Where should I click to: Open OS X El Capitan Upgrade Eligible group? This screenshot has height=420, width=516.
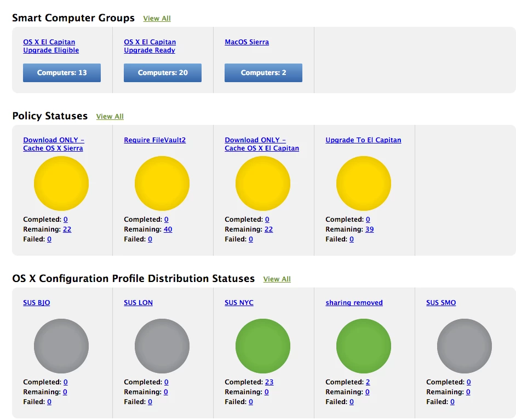[x=51, y=46]
